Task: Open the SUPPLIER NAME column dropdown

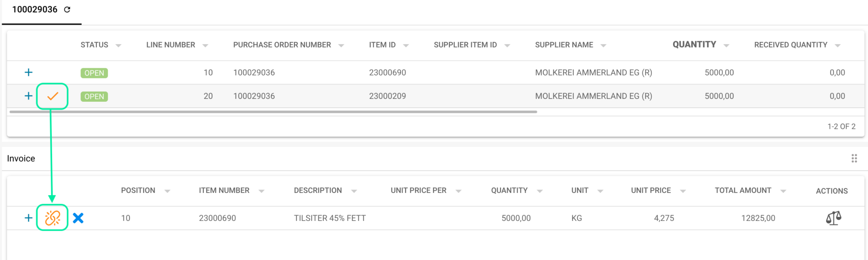Action: pos(604,45)
